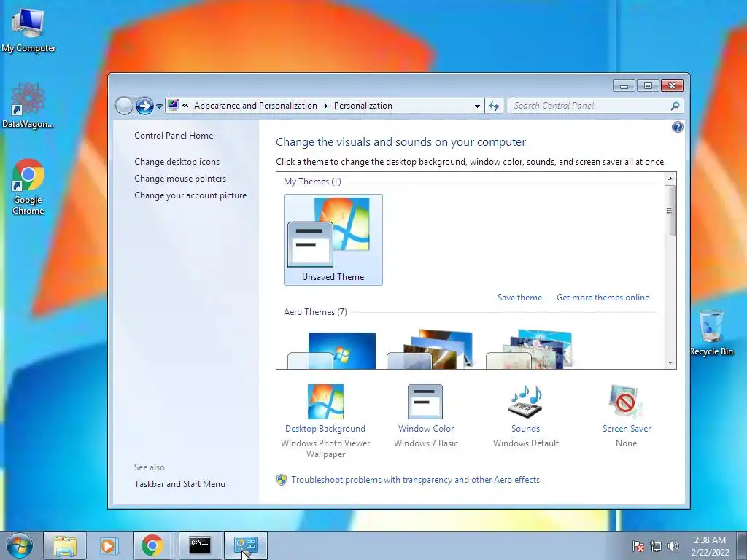Click the Save theme link

[x=519, y=297]
